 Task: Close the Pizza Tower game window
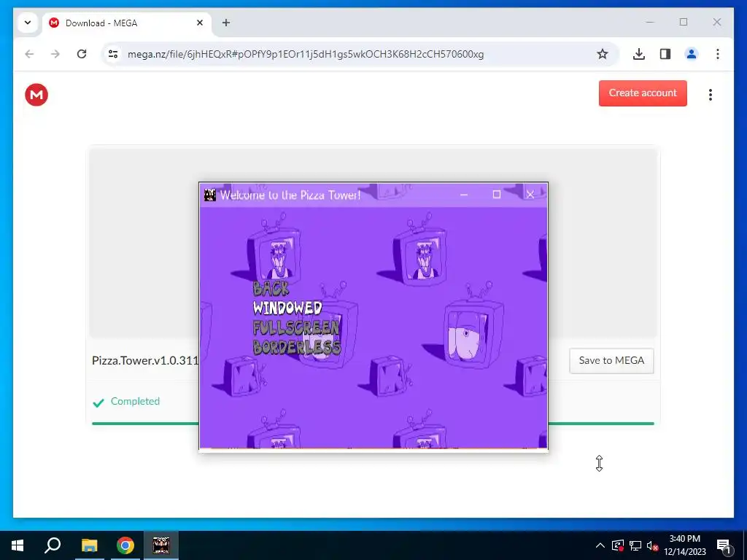click(x=530, y=194)
